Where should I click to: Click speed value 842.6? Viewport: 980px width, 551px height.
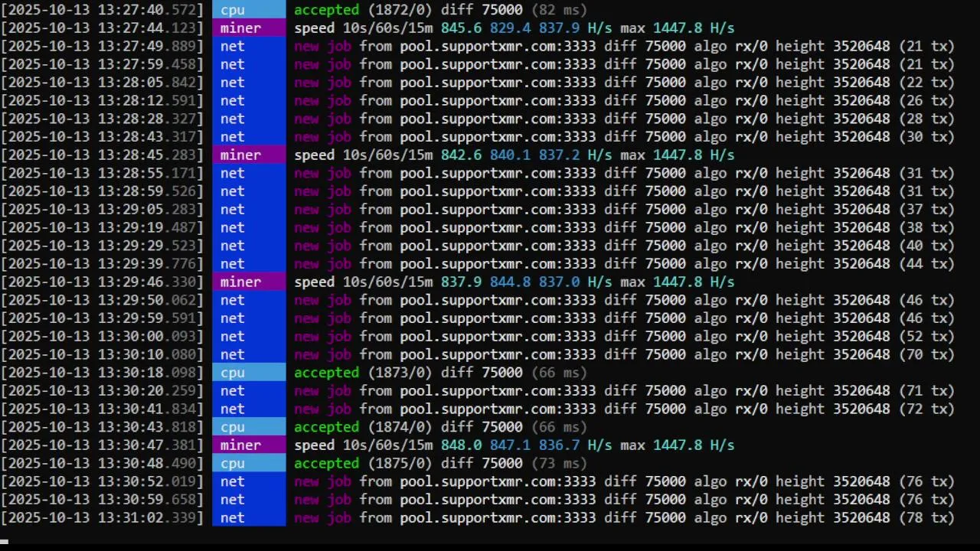[x=461, y=155]
